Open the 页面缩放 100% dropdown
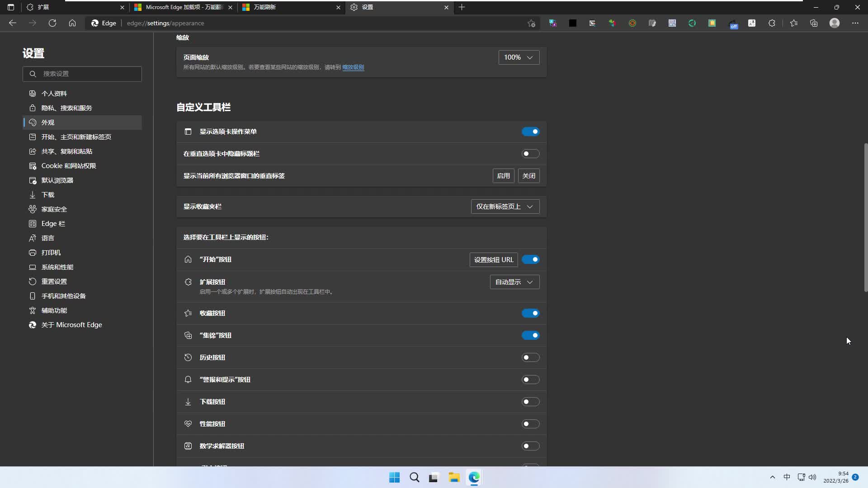The width and height of the screenshot is (868, 488). click(519, 57)
